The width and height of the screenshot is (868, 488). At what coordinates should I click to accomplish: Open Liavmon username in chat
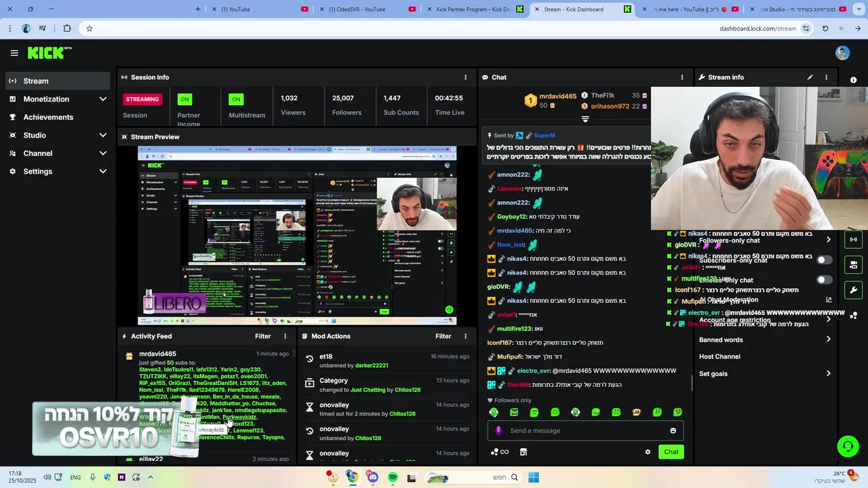[x=509, y=188]
